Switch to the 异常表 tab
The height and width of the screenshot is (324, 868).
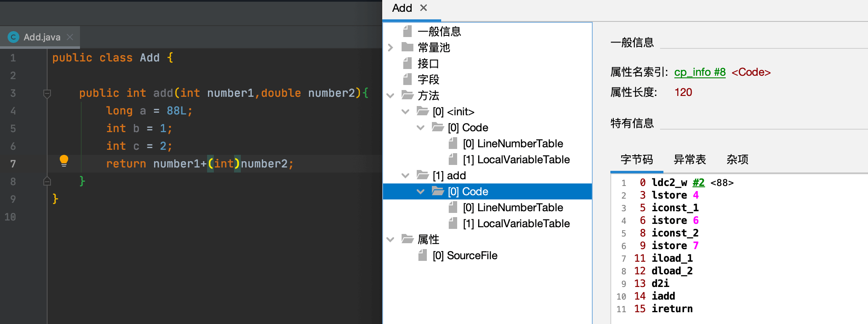pyautogui.click(x=690, y=159)
